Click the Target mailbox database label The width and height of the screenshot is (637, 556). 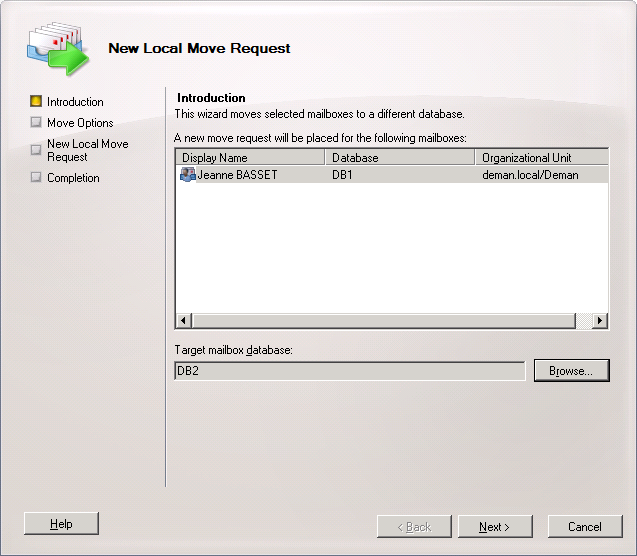pos(234,350)
